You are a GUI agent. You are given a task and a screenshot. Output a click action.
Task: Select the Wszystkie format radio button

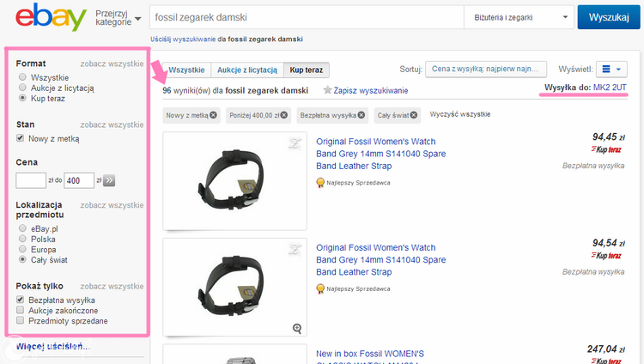click(x=22, y=76)
